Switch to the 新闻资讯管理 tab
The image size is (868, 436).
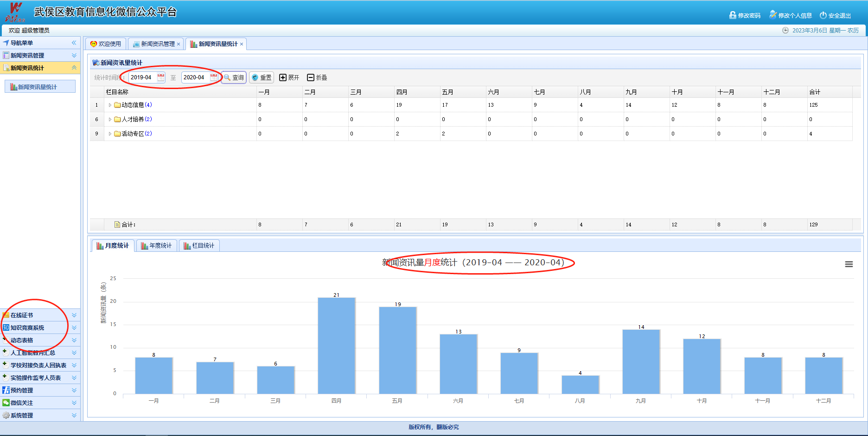tap(155, 44)
